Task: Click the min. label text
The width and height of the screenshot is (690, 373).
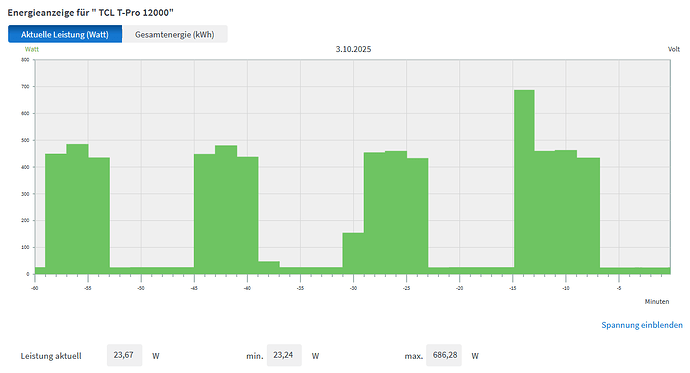Action: point(255,356)
